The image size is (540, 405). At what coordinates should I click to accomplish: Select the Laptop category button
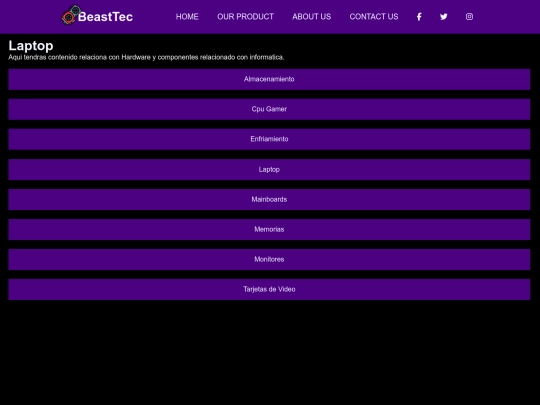pyautogui.click(x=269, y=169)
